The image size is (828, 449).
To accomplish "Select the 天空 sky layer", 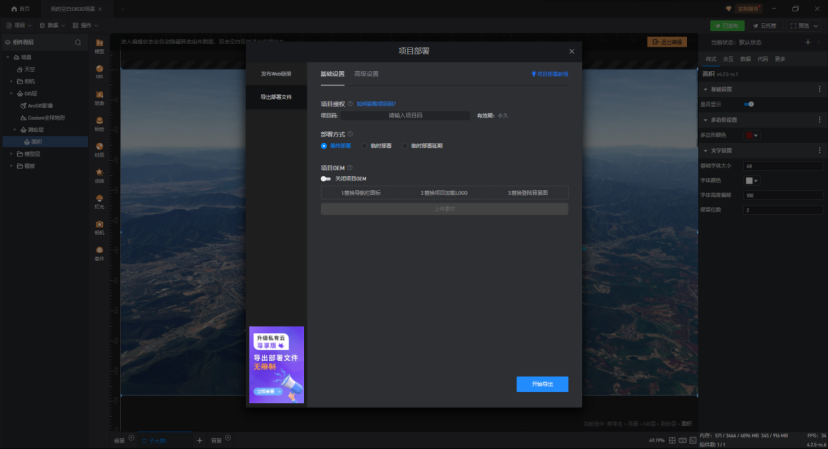I will tap(45, 69).
